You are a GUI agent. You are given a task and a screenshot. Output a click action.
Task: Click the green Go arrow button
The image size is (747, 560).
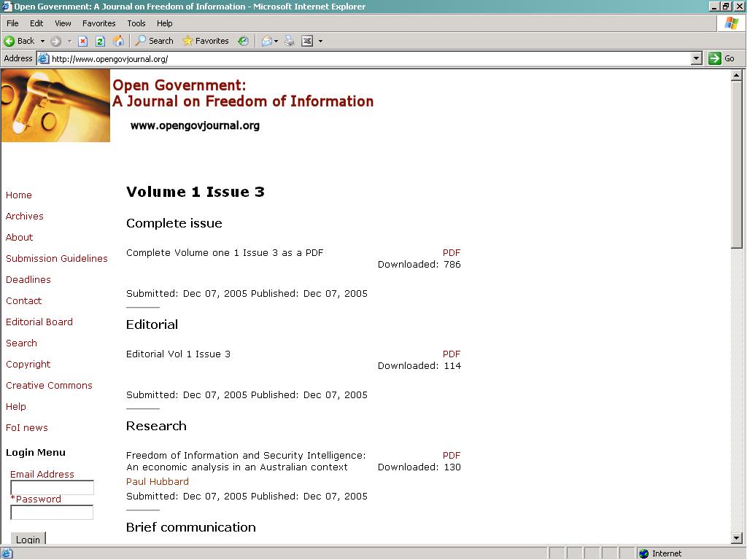(715, 58)
